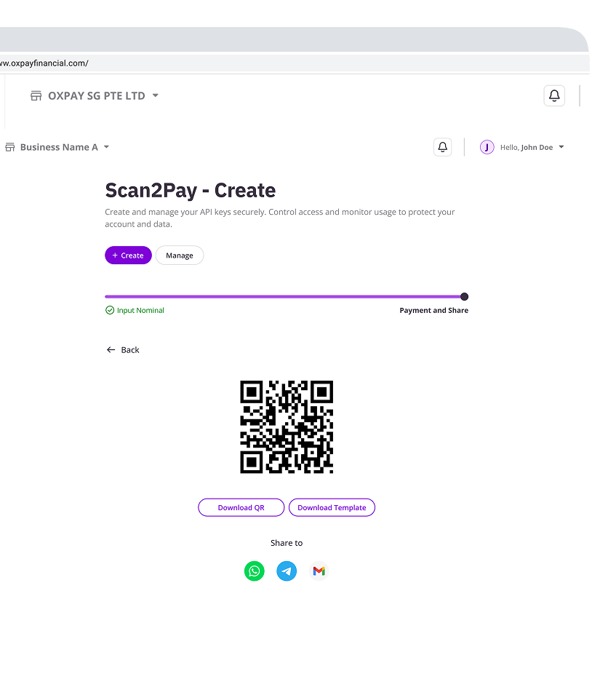Click the progress bar end dot
The height and width of the screenshot is (690, 616).
(x=465, y=296)
